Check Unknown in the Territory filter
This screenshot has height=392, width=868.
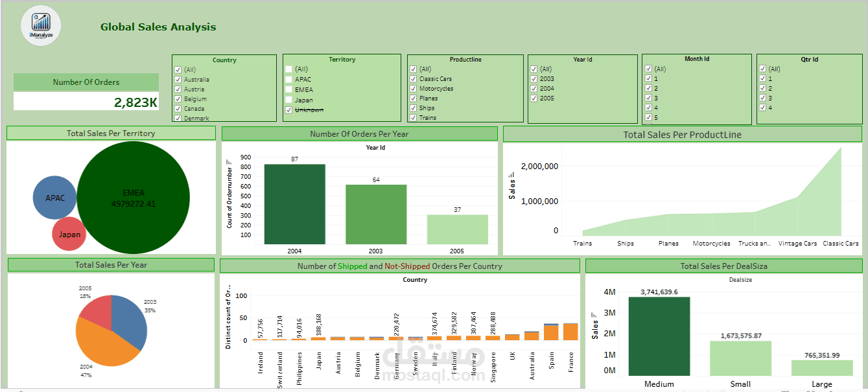288,110
